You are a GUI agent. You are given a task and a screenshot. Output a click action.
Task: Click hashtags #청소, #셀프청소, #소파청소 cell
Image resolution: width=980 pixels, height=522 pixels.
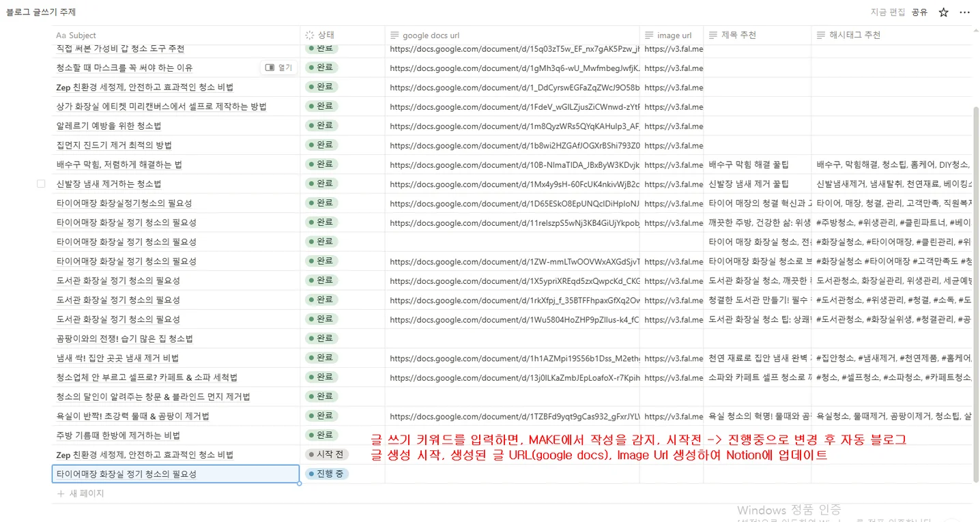(893, 377)
